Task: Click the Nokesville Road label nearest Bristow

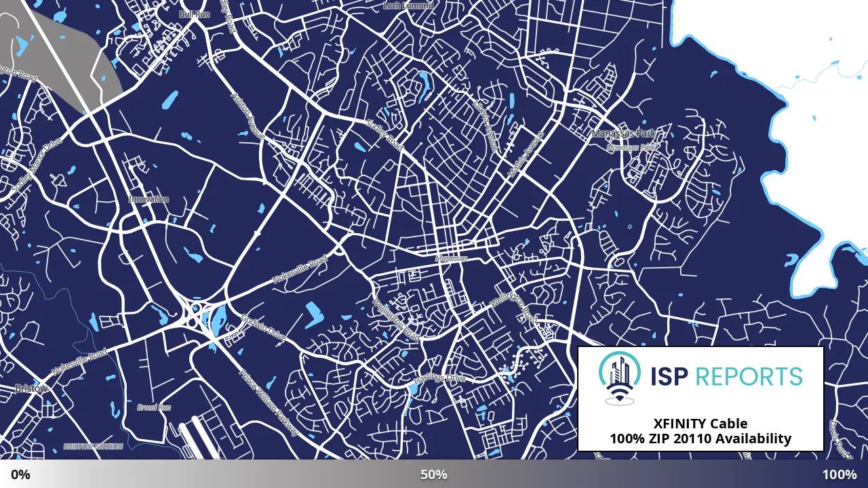Action: (79, 363)
